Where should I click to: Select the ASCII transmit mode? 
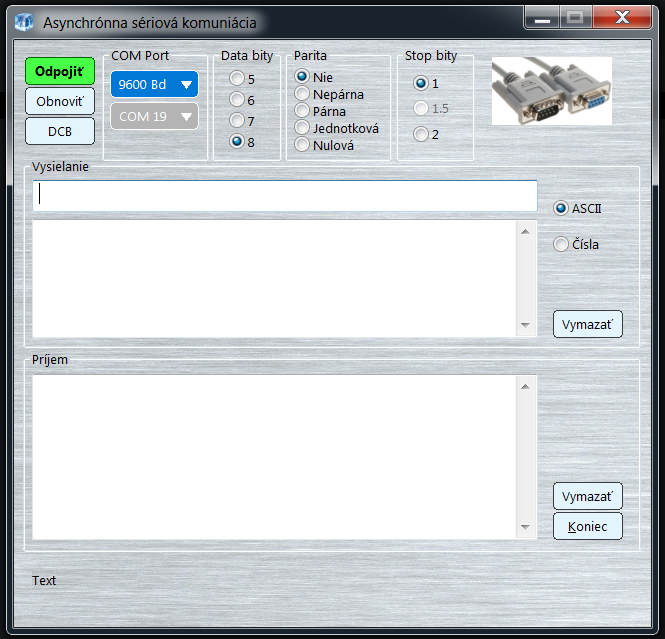[x=561, y=208]
